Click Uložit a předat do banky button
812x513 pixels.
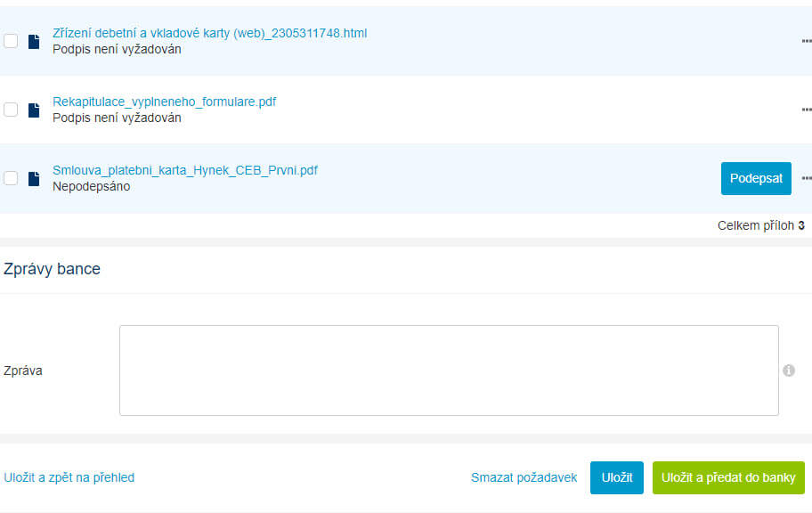tap(728, 477)
